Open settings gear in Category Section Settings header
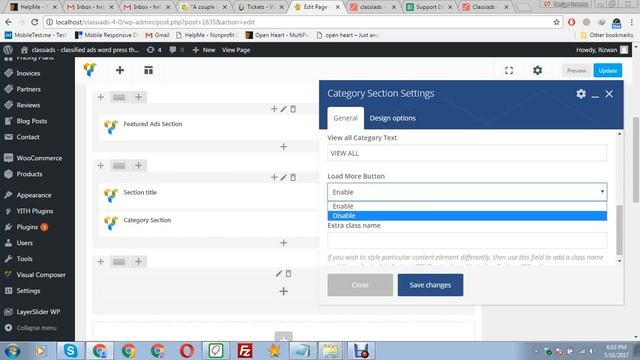 click(581, 94)
